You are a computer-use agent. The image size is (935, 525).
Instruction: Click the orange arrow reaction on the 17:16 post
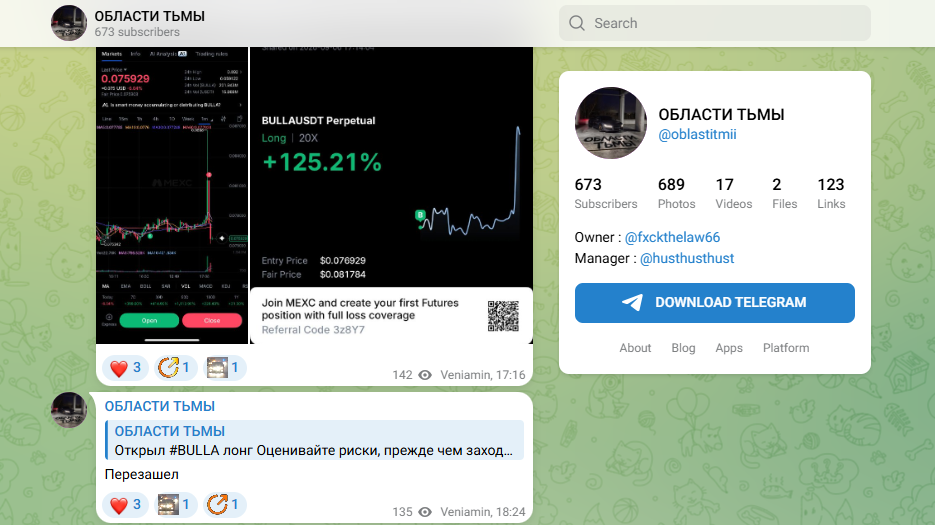pos(175,368)
